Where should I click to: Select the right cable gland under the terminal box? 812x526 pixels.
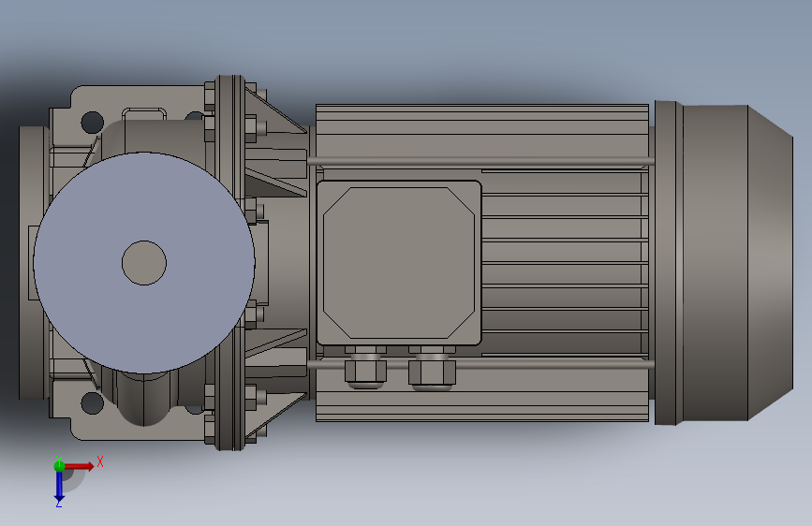pos(432,367)
